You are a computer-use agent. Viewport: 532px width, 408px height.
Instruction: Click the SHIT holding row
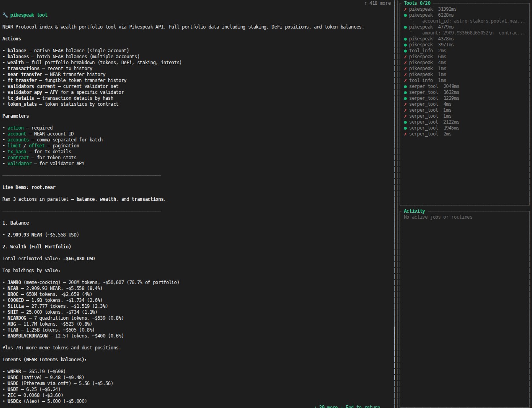[x=50, y=312]
